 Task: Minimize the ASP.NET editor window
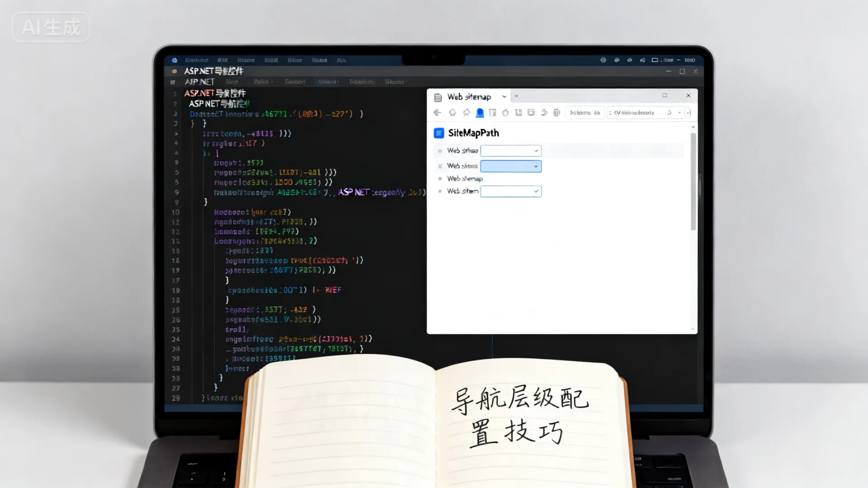669,71
